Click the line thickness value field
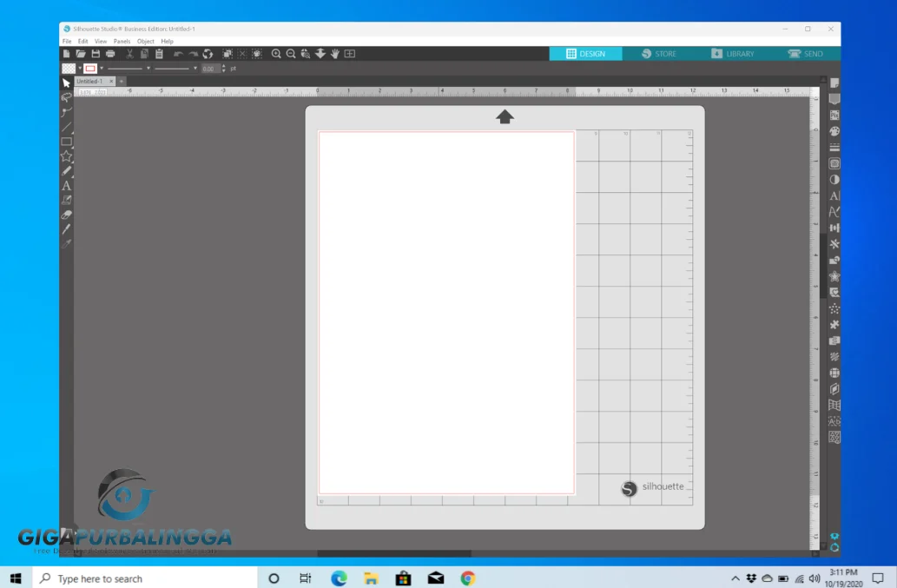The image size is (897, 588). (x=210, y=69)
